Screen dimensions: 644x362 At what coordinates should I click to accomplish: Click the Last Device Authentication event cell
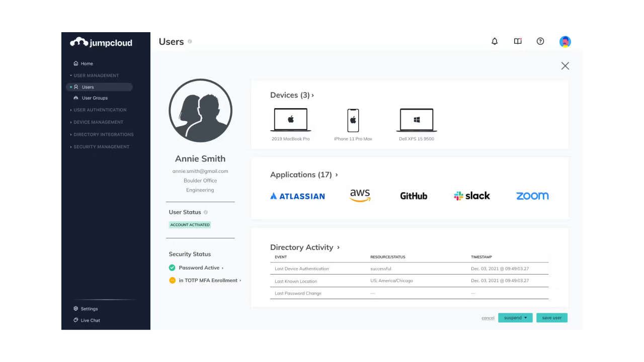tap(302, 269)
